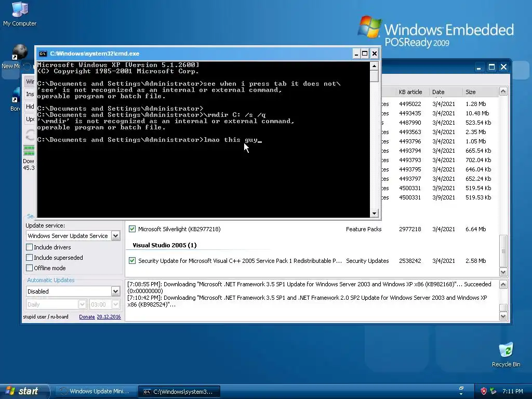The image size is (532, 399).
Task: Enable Include drivers checkbox
Action: (30, 247)
